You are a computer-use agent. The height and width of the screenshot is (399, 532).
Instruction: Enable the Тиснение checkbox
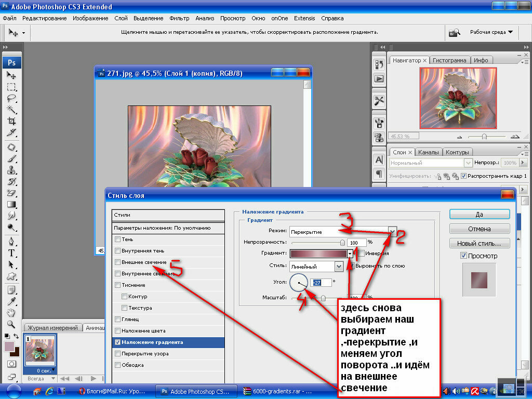(x=118, y=285)
